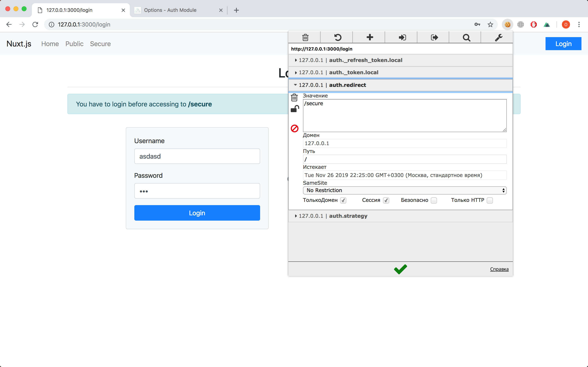
Task: Click the refresh/undo icon in cookie editor toolbar
Action: tap(338, 37)
